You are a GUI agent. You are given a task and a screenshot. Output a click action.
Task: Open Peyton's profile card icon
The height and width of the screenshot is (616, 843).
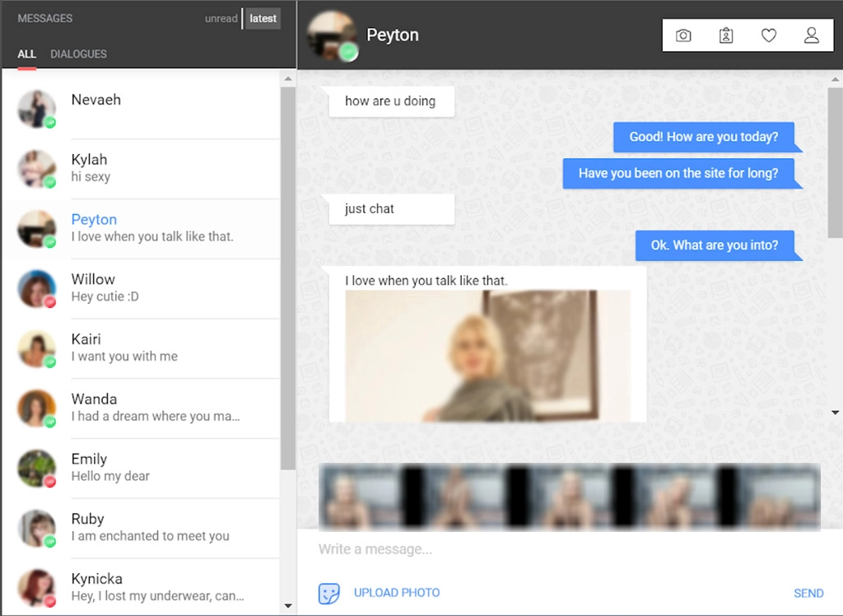click(726, 35)
